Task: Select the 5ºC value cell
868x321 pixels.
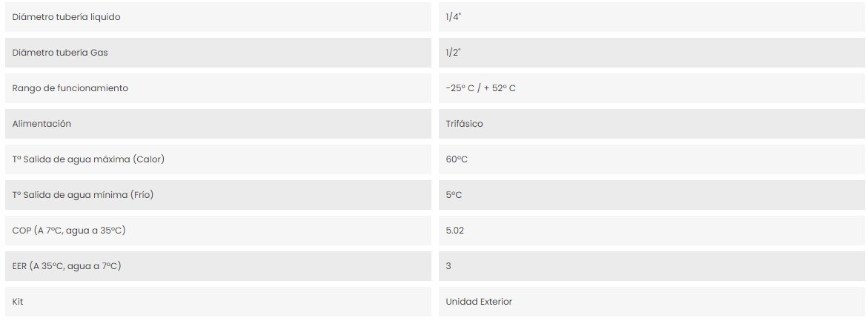Action: [652, 195]
